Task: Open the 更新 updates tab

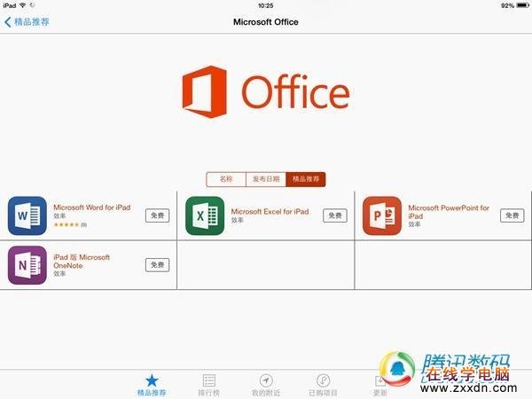Action: point(380,386)
